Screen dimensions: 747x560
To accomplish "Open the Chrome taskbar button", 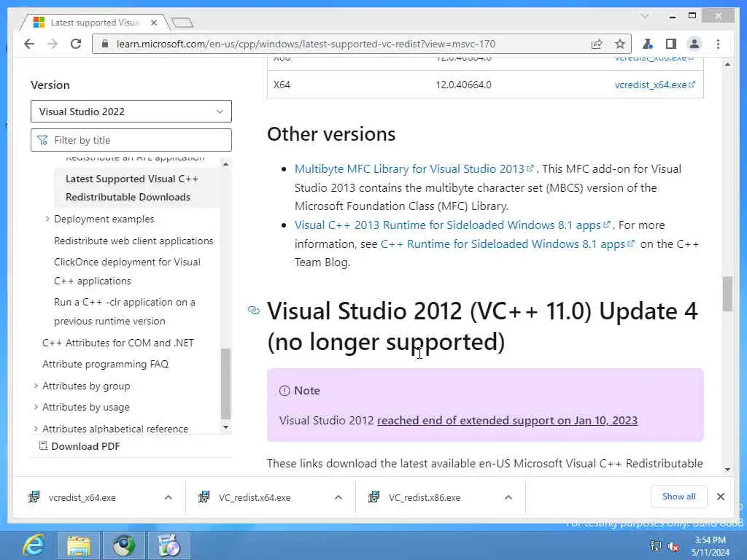I will 124,545.
